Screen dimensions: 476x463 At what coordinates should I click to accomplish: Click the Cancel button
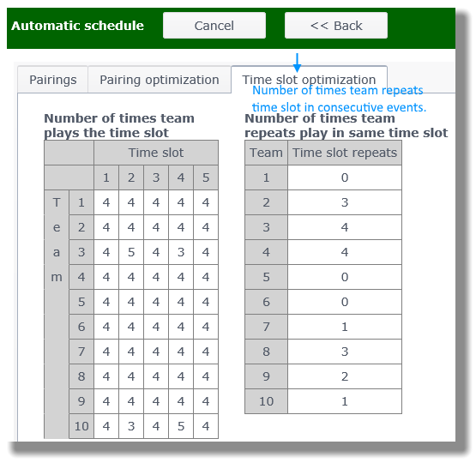[x=214, y=26]
